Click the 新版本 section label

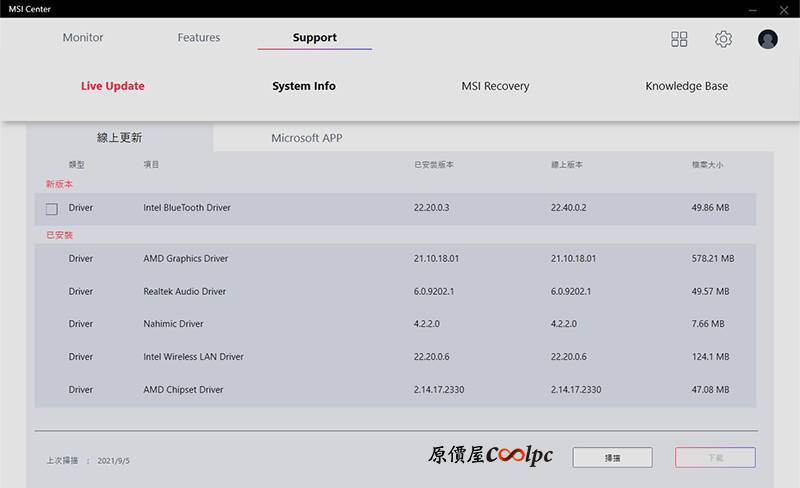coord(59,184)
